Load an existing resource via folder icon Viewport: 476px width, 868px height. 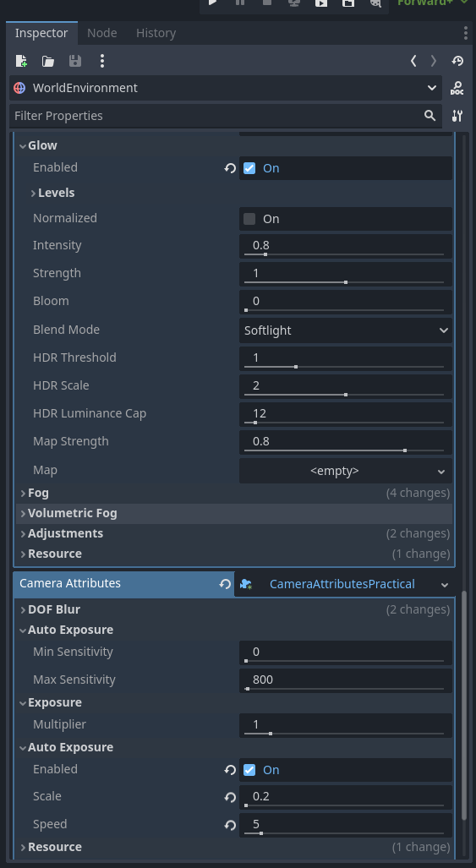(48, 61)
